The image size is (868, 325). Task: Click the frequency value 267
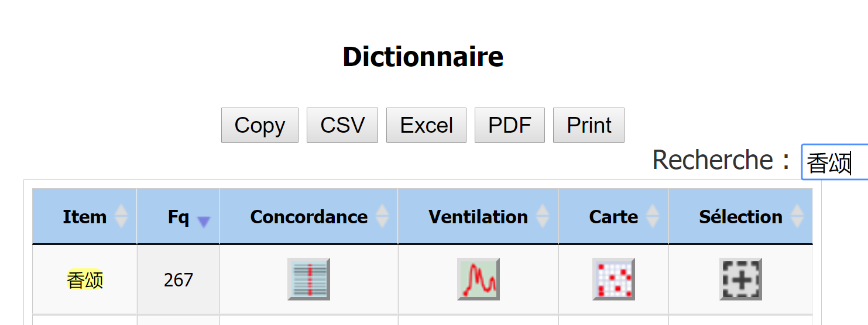[x=179, y=280]
